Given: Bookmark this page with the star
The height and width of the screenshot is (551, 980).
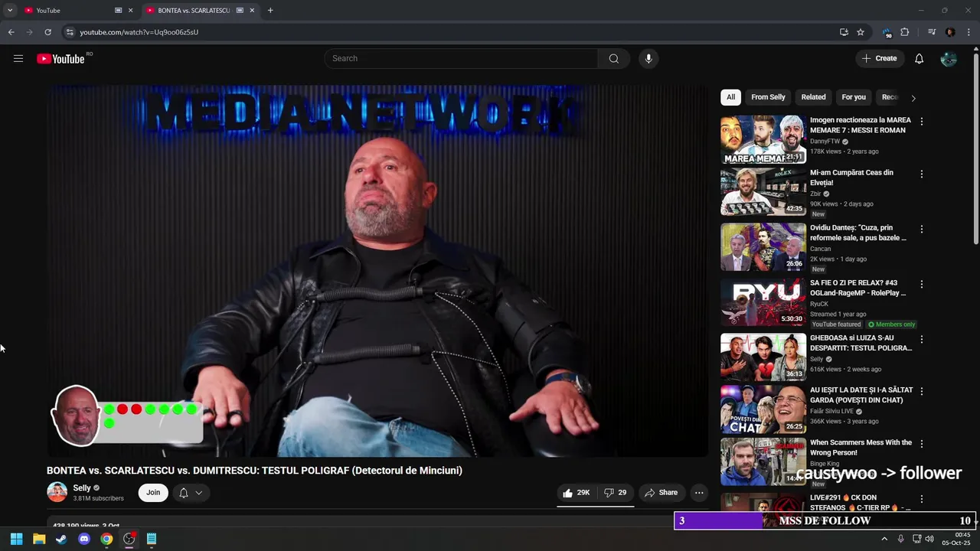Looking at the screenshot, I should pos(861,32).
